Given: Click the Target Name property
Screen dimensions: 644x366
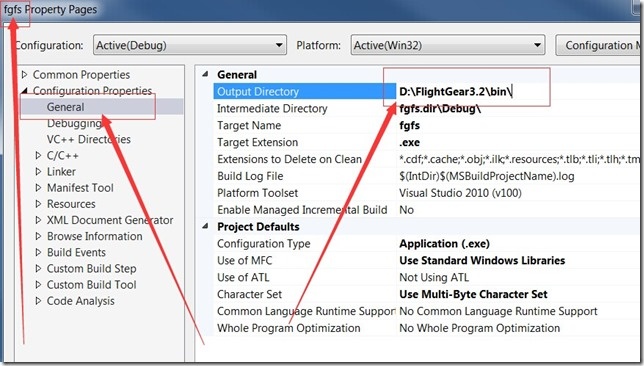Looking at the screenshot, I should pyautogui.click(x=249, y=125).
